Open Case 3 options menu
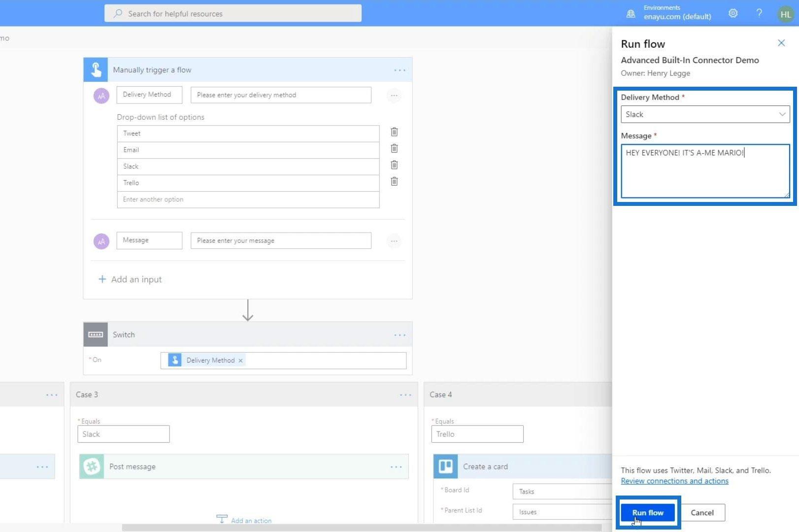Screen dimensions: 799x532 (405, 395)
